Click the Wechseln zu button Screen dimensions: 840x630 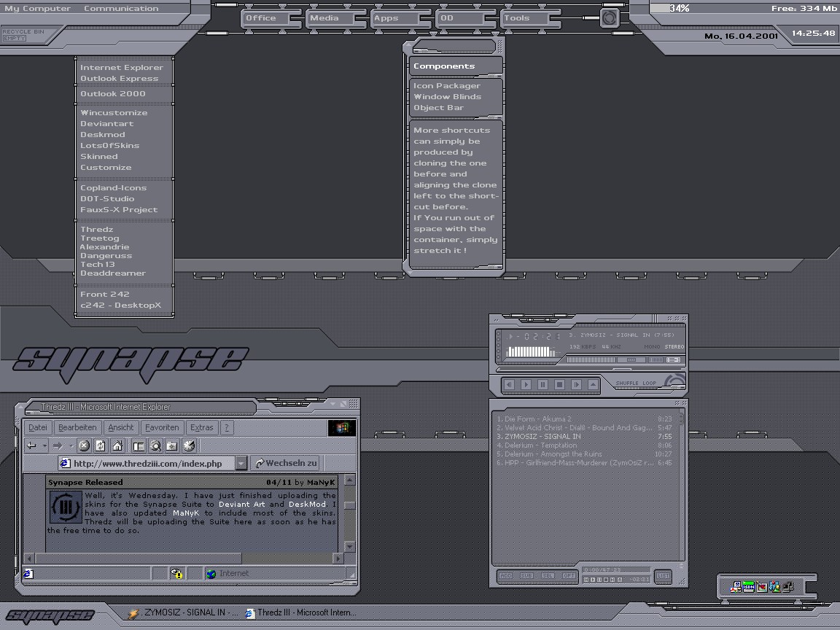tap(286, 464)
